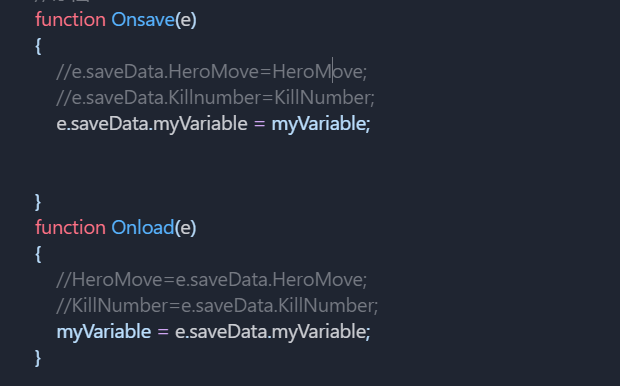The image size is (620, 386).
Task: Click the commented line //HeroMove=e.saveData.HeroMove;
Action: click(212, 280)
